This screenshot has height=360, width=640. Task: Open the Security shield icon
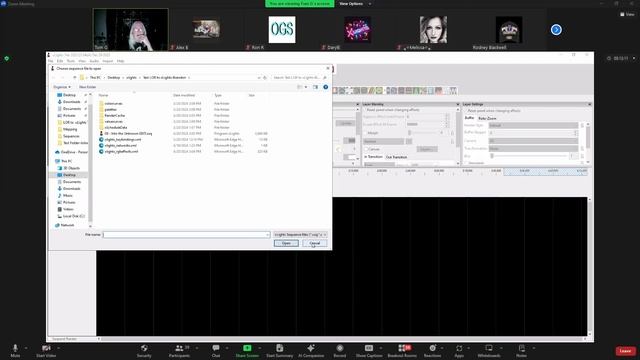coord(144,348)
